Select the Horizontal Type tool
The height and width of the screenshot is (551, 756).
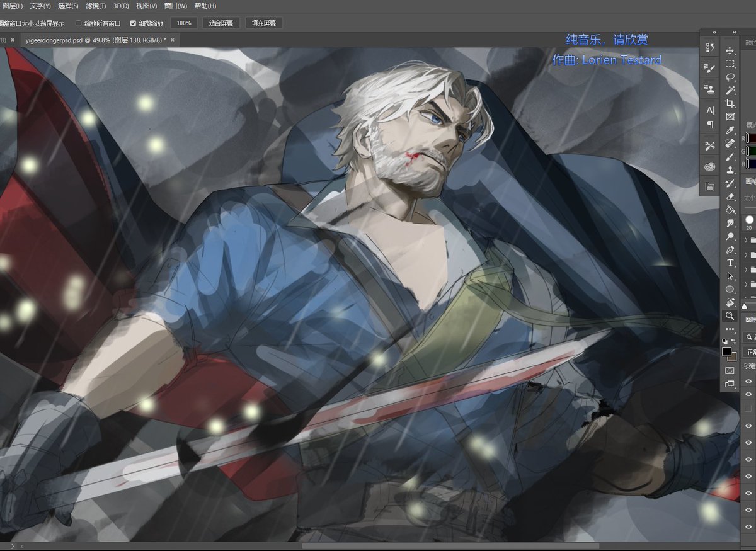pyautogui.click(x=730, y=263)
